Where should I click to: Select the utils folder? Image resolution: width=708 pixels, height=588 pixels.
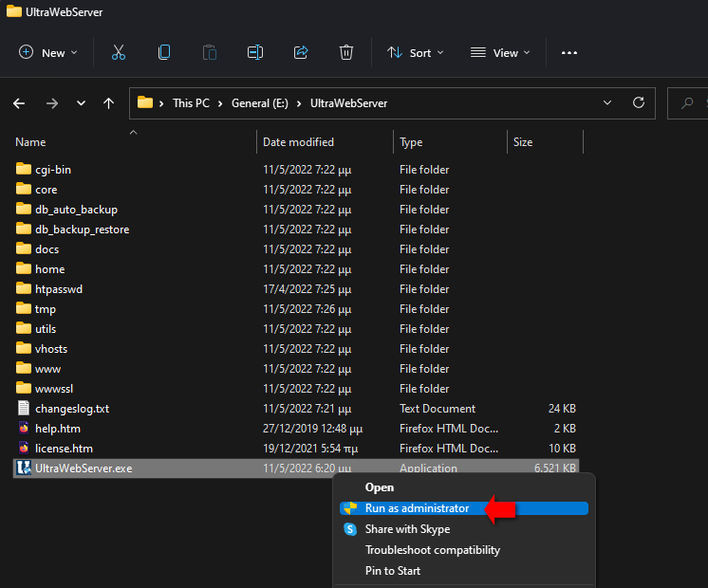click(46, 328)
